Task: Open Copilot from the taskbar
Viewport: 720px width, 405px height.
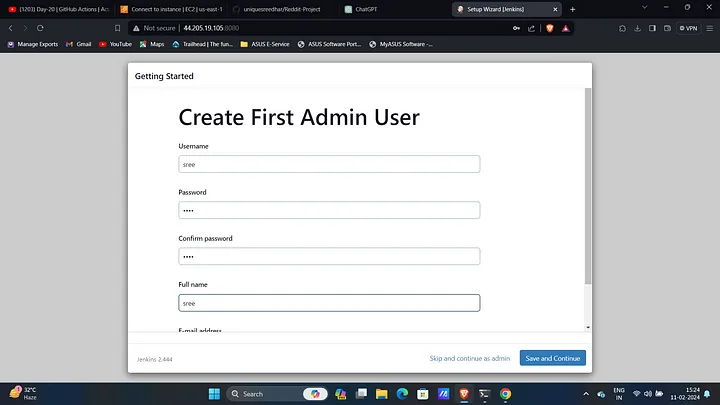Action: pos(315,394)
